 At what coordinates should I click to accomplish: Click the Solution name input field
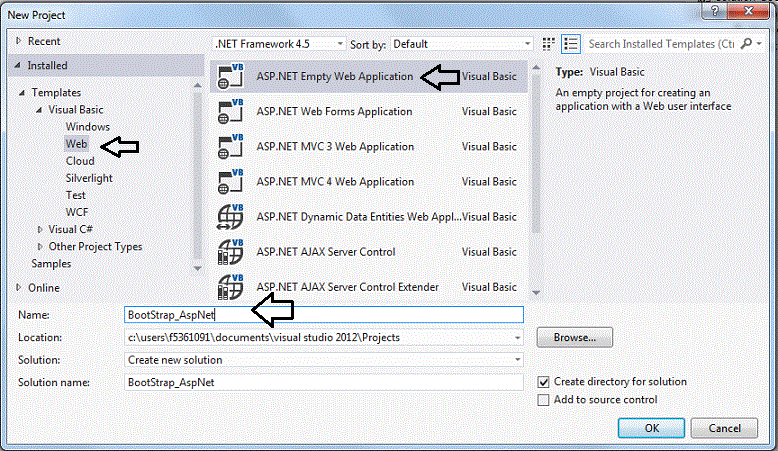click(x=324, y=382)
